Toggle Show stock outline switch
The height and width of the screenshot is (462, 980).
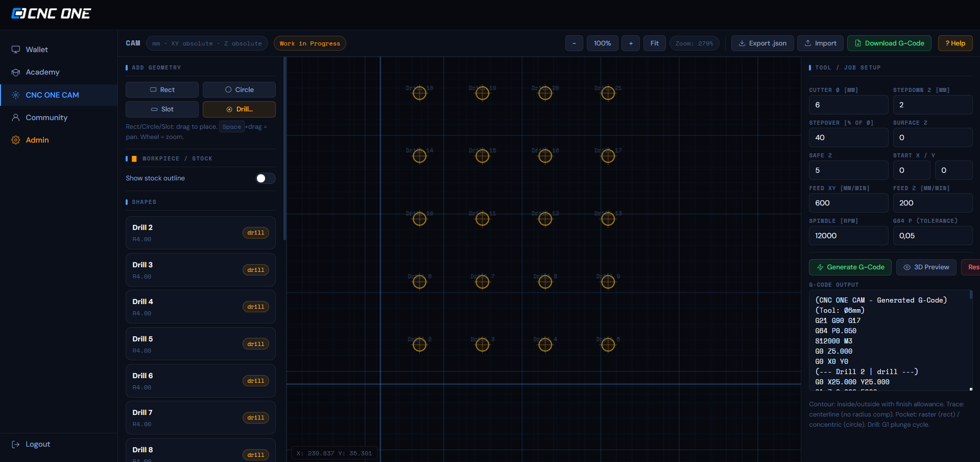coord(265,178)
